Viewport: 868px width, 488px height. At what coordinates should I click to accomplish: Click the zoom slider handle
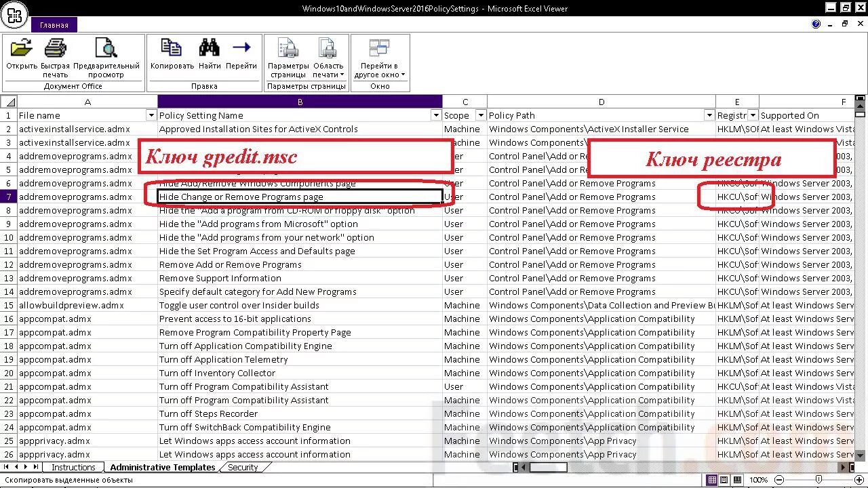[x=818, y=480]
